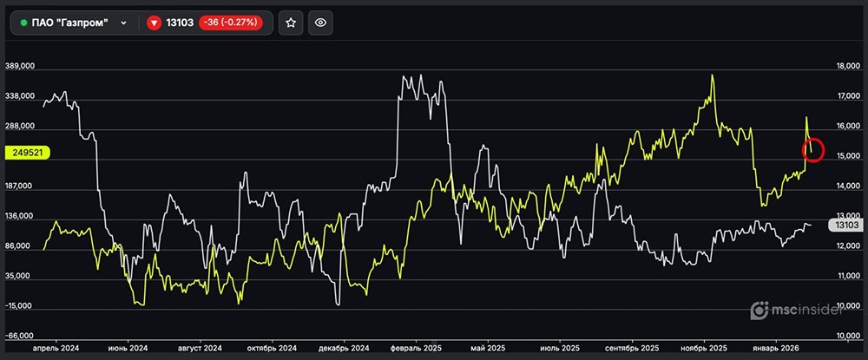Click the -36 (-0.27%) change badge
Image resolution: width=868 pixels, height=360 pixels.
233,23
